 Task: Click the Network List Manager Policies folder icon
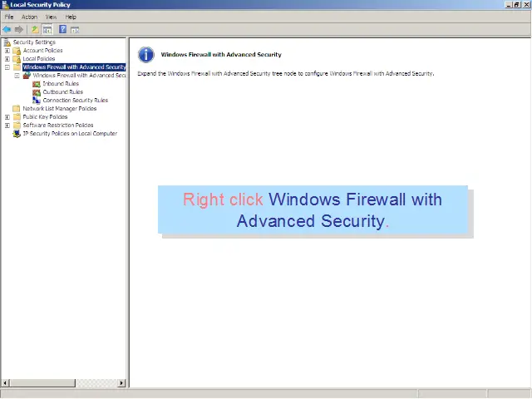17,109
